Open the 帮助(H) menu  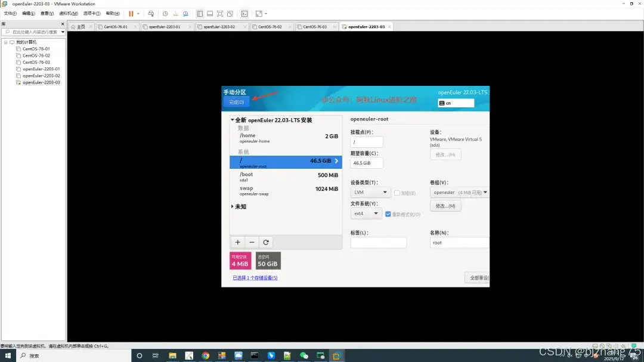[x=113, y=14]
